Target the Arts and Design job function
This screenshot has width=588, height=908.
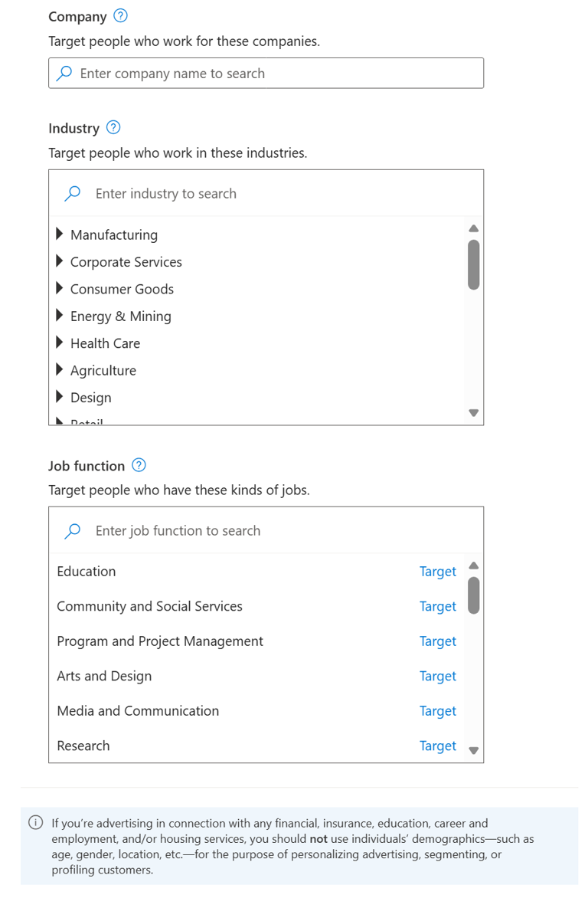pos(438,676)
